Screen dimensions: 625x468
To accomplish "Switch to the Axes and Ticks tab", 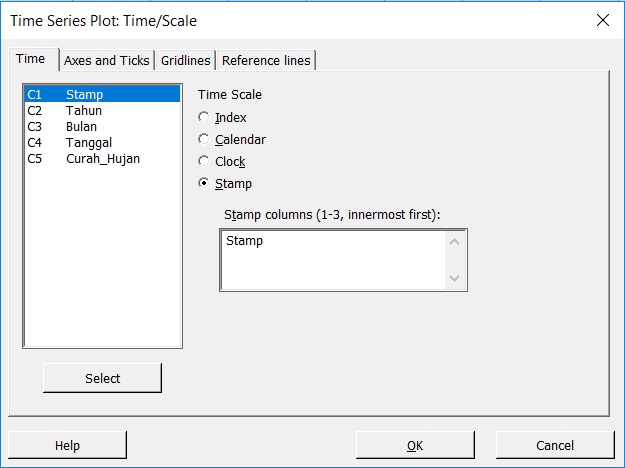I will coord(106,61).
